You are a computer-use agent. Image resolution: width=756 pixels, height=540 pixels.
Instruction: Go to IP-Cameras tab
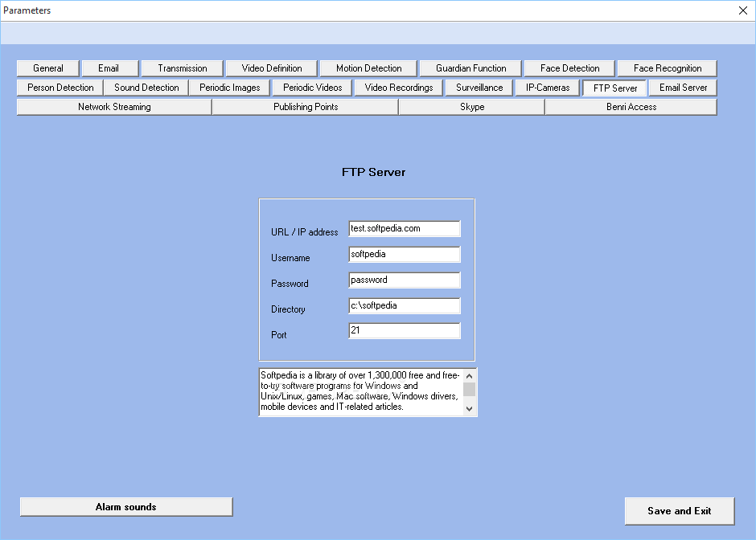click(548, 88)
